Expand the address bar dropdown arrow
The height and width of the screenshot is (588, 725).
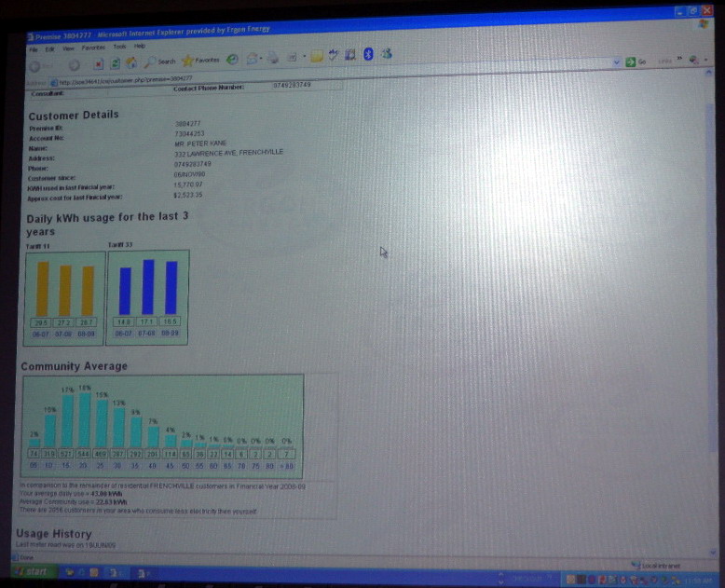(617, 62)
